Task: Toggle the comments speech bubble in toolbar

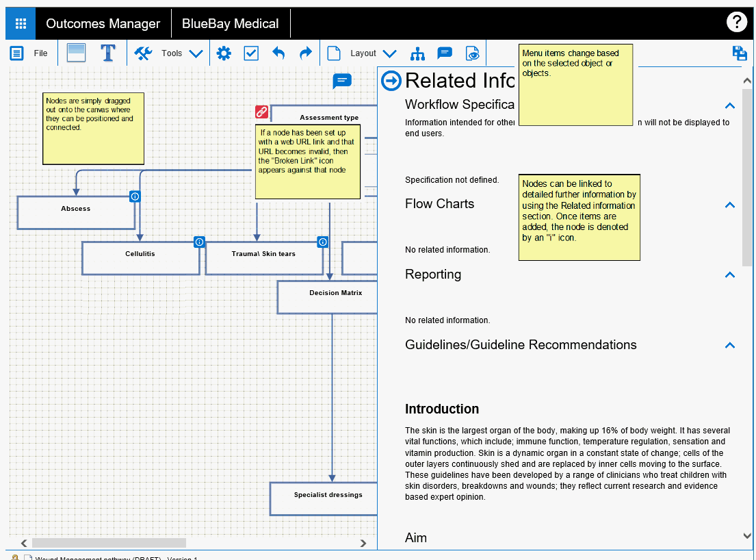Action: click(445, 53)
